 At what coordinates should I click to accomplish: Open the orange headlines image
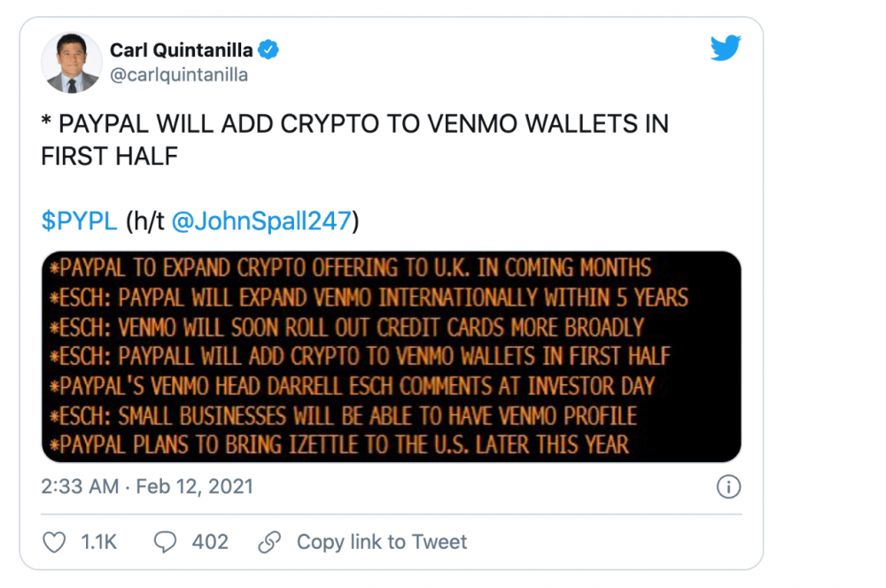(x=391, y=356)
